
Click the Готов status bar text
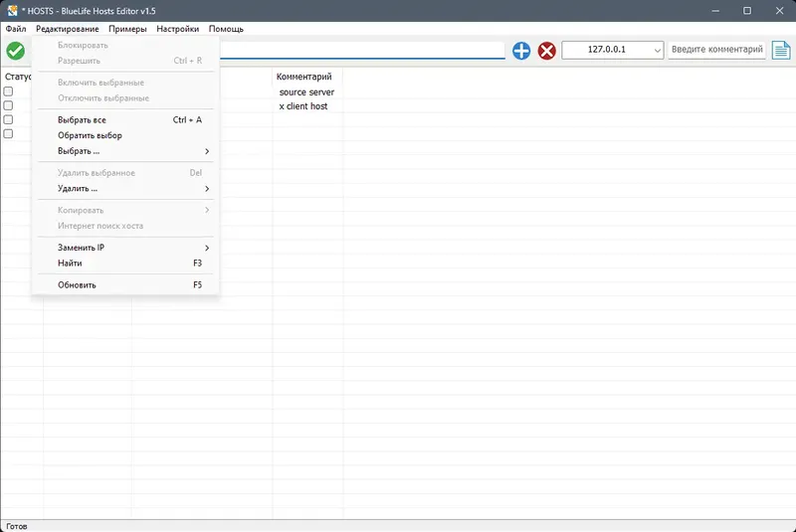pos(17,526)
